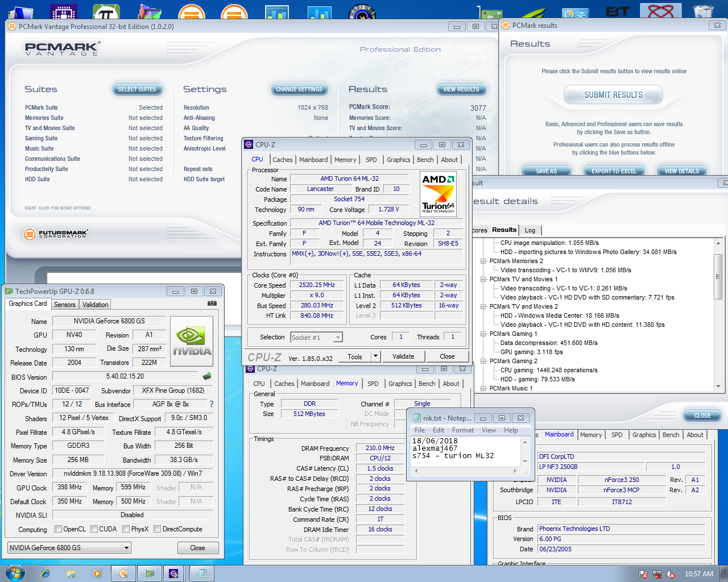Open the Windows Start menu orb
Viewport: 728px width, 582px height.
point(15,573)
